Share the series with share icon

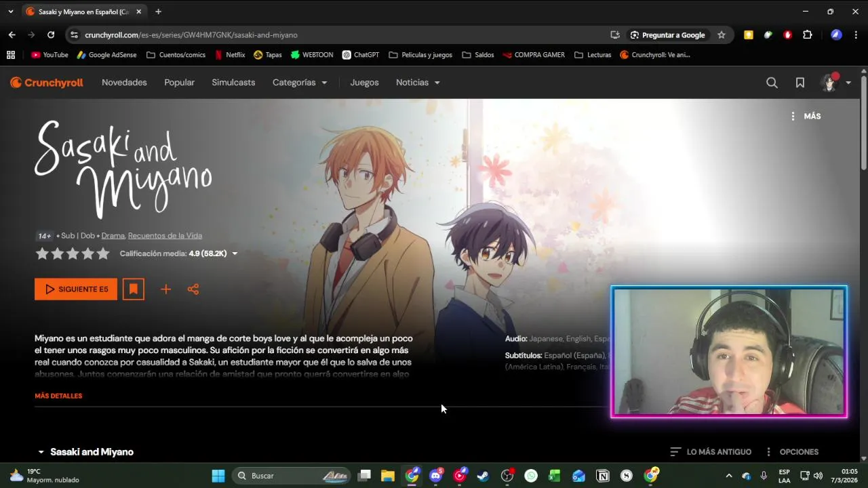(193, 289)
